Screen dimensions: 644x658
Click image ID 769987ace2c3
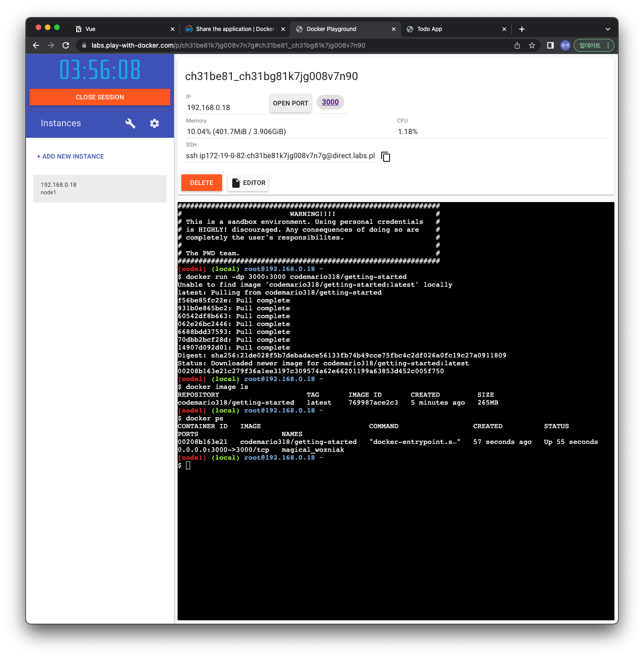[x=373, y=403]
